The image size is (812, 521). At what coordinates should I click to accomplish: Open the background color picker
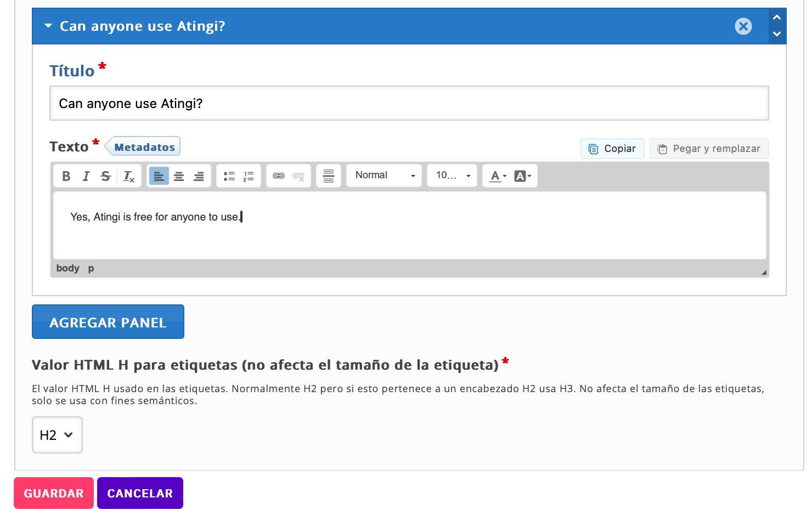(x=523, y=176)
